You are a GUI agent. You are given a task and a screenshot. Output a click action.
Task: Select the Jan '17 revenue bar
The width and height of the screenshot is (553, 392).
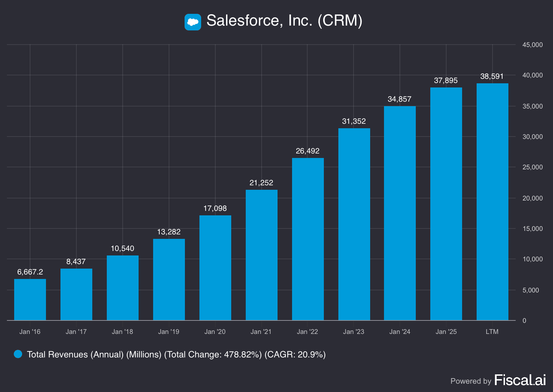click(x=76, y=295)
